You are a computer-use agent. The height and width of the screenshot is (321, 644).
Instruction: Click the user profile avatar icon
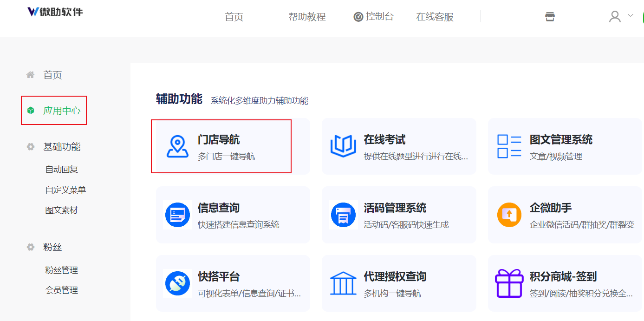tap(615, 17)
